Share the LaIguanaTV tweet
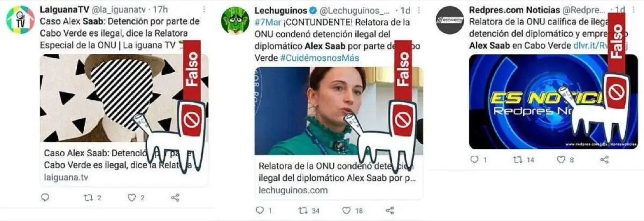The width and height of the screenshot is (644, 221). pos(175,197)
